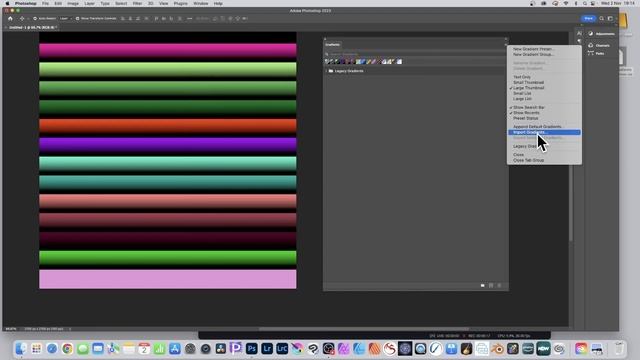Switch view to Small List
Image resolution: width=640 pixels, height=360 pixels.
(x=522, y=93)
